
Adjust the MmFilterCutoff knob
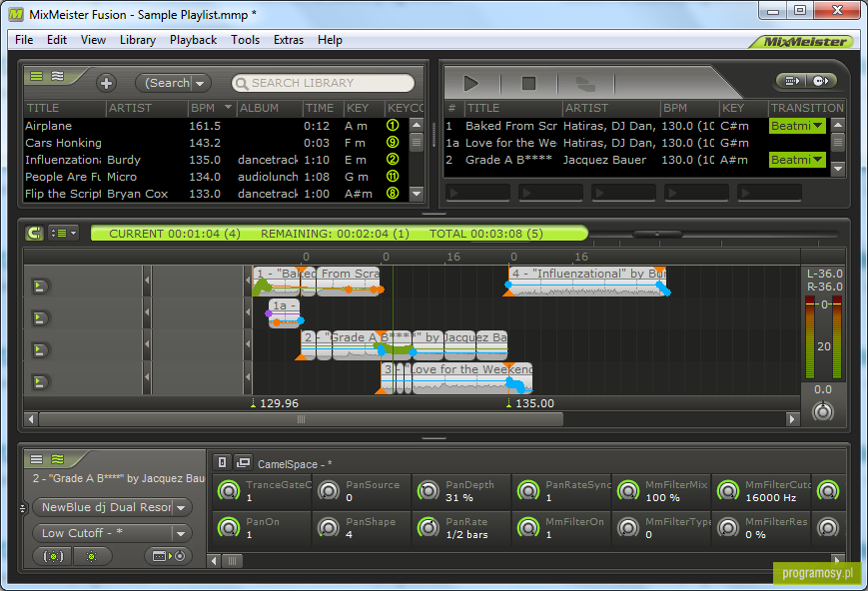(728, 491)
